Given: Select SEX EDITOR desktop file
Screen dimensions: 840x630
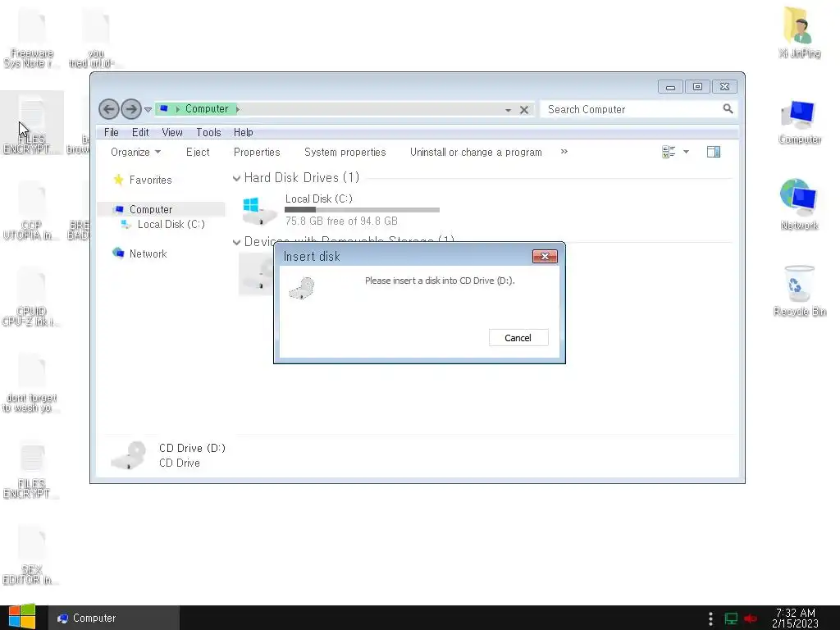Looking at the screenshot, I should click(32, 555).
